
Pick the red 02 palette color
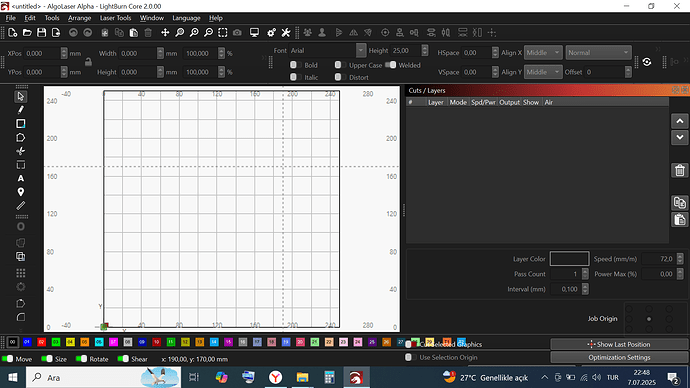pyautogui.click(x=41, y=342)
